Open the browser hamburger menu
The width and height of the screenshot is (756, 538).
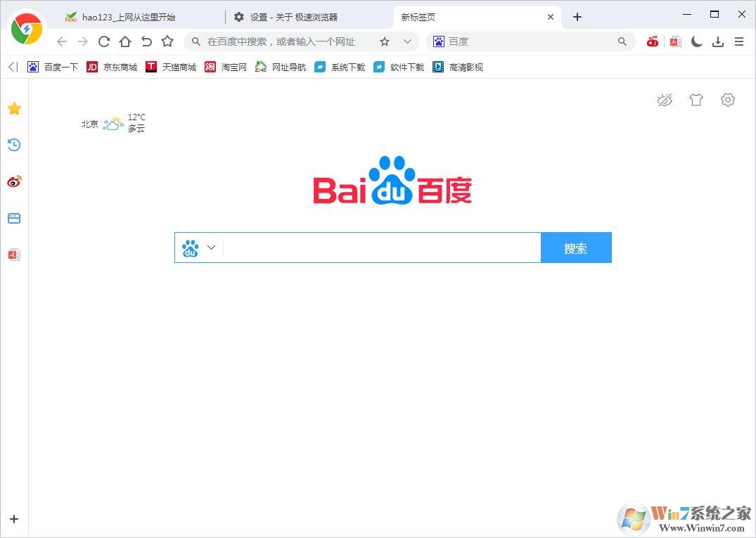[x=740, y=41]
